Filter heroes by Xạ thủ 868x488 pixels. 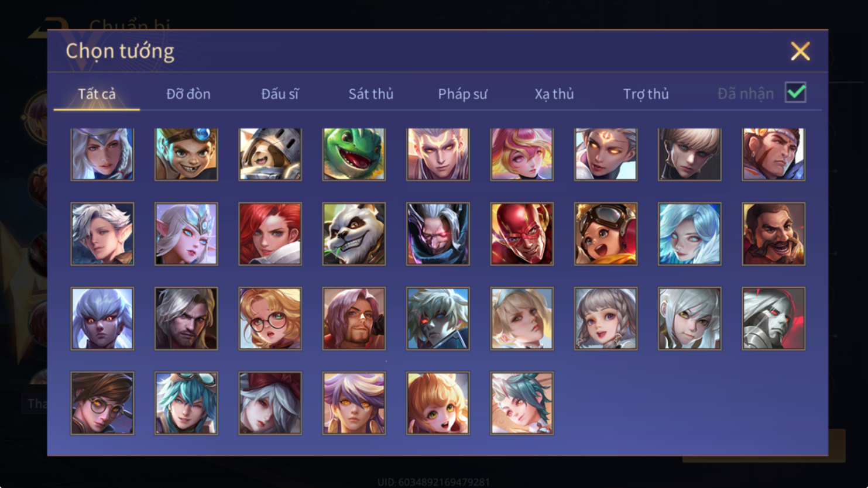pos(554,94)
